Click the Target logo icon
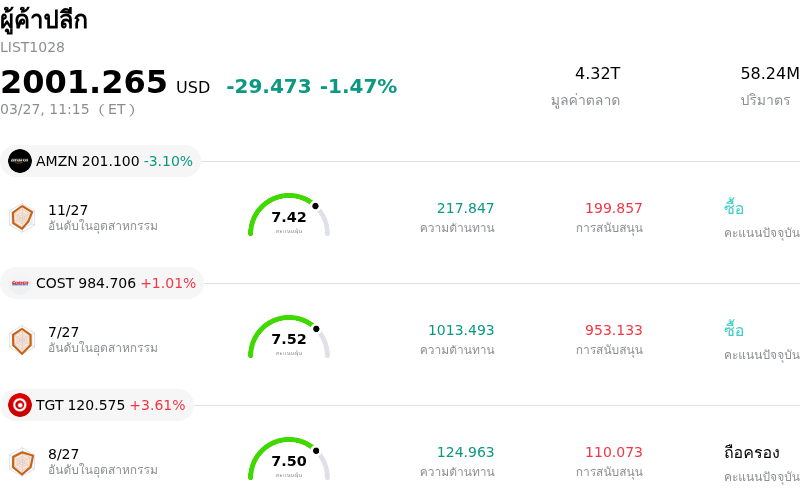800x499 pixels. click(x=20, y=405)
